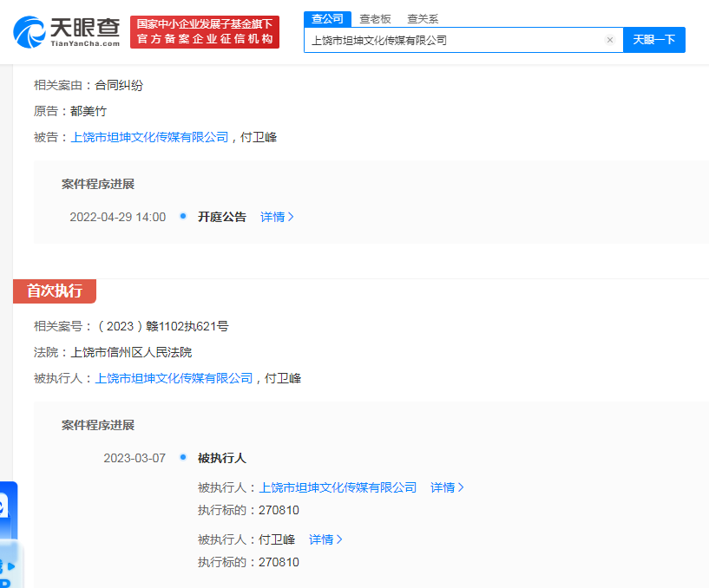Clear search text with the X icon

[x=609, y=40]
